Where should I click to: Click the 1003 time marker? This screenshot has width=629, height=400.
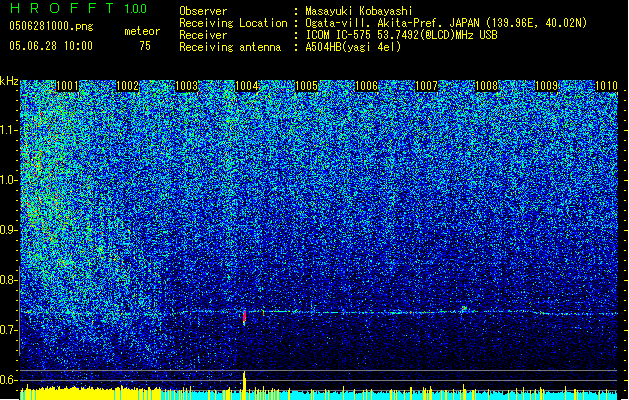coord(187,86)
